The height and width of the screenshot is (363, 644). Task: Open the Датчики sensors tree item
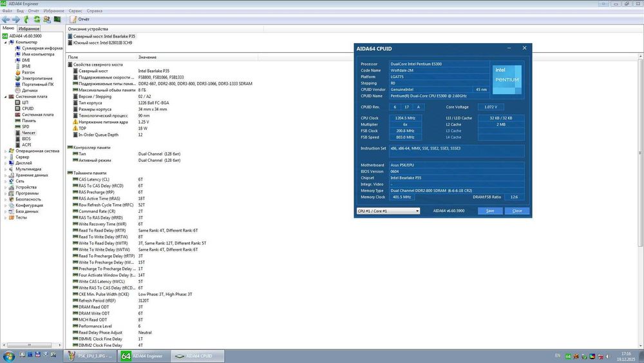(x=26, y=90)
